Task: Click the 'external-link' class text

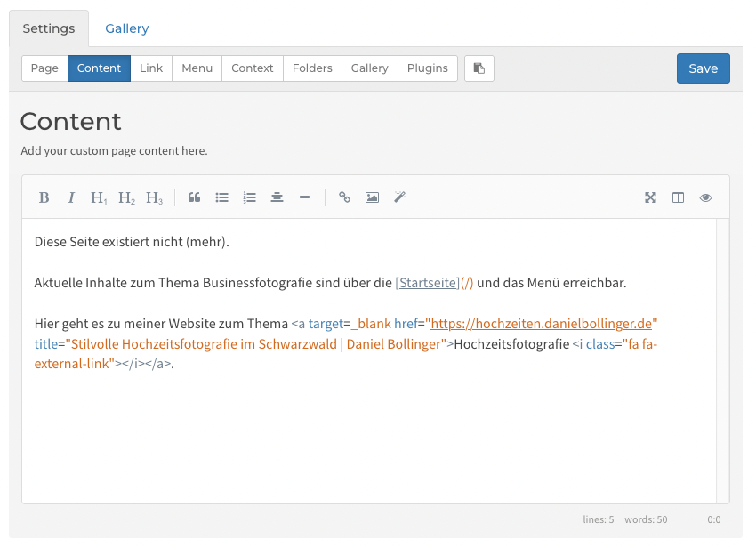Action: click(71, 364)
